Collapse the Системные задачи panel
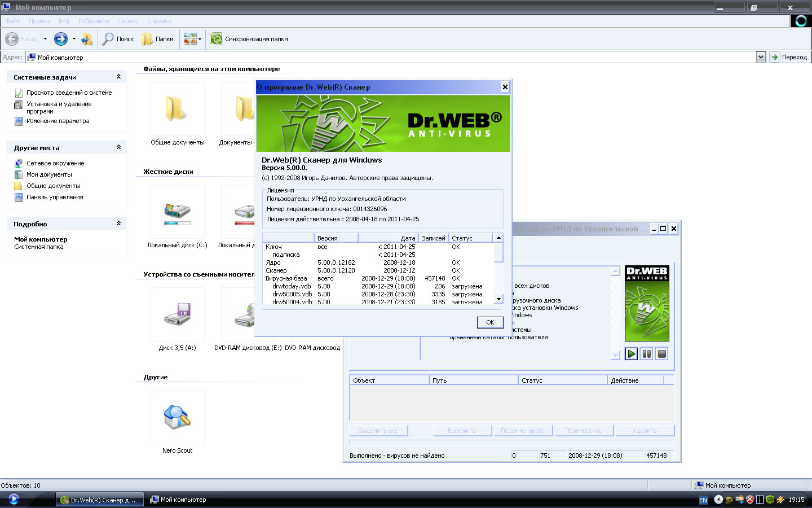This screenshot has width=812, height=508. pyautogui.click(x=118, y=77)
